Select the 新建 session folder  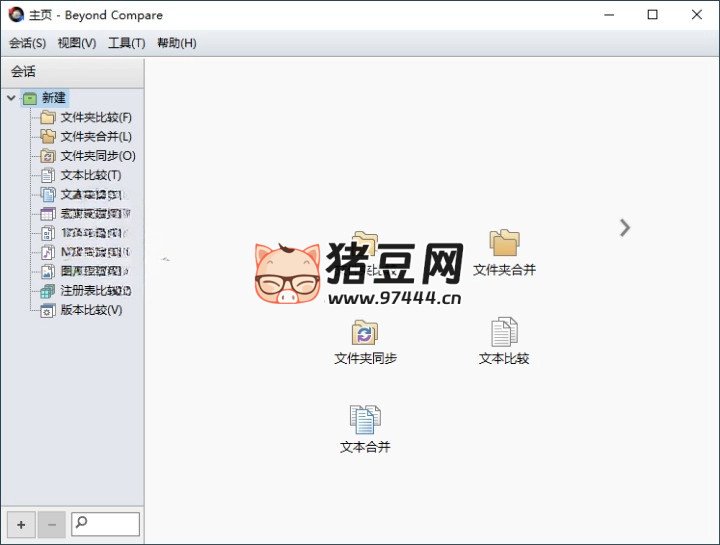tap(45, 98)
